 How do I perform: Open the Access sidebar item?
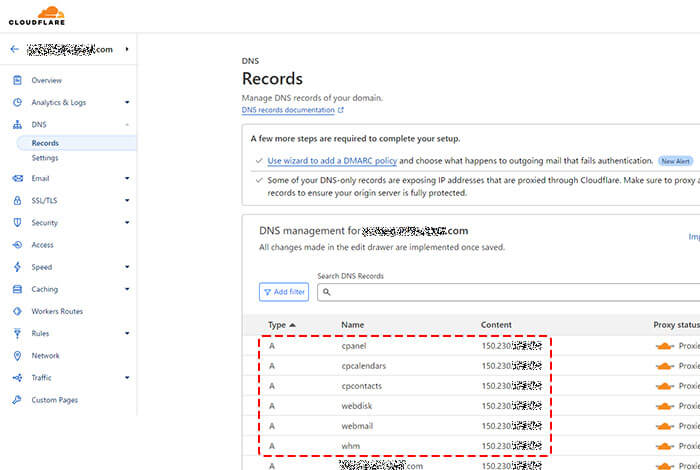(42, 245)
